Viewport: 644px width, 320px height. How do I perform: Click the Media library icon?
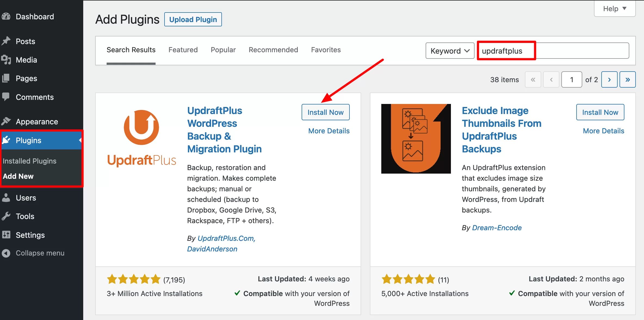[6, 60]
